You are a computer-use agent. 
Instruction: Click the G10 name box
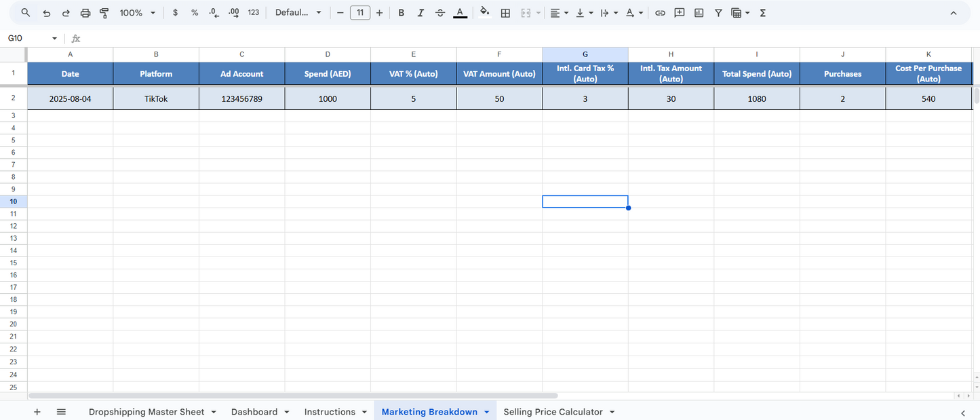point(26,39)
